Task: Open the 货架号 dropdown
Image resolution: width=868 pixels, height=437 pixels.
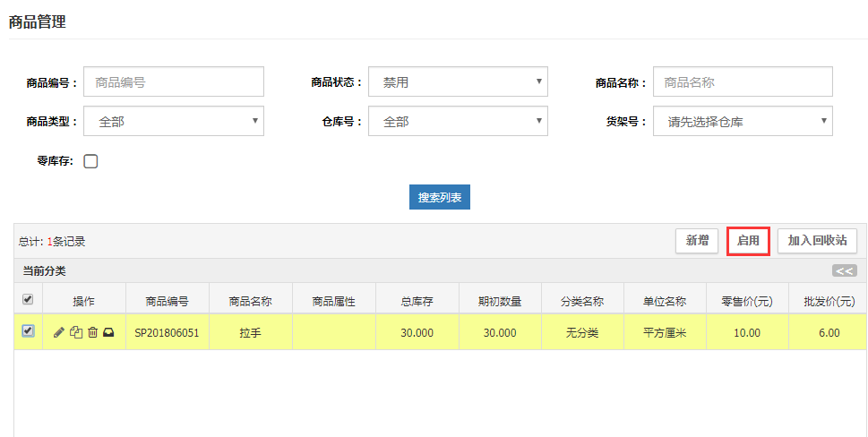Action: pos(743,121)
